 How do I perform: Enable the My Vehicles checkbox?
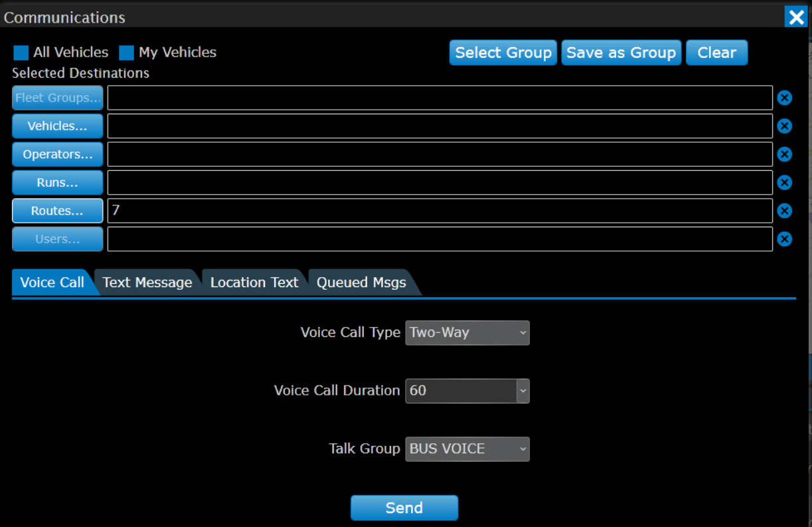pos(126,53)
